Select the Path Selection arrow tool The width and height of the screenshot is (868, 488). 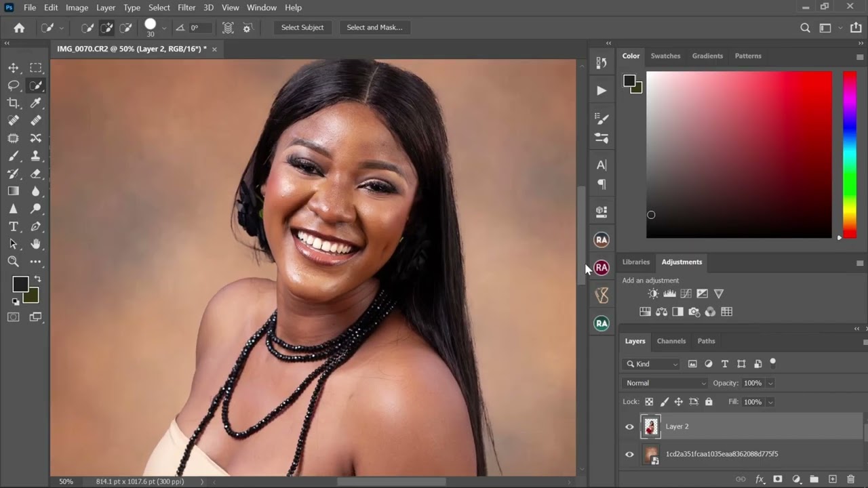pyautogui.click(x=14, y=244)
